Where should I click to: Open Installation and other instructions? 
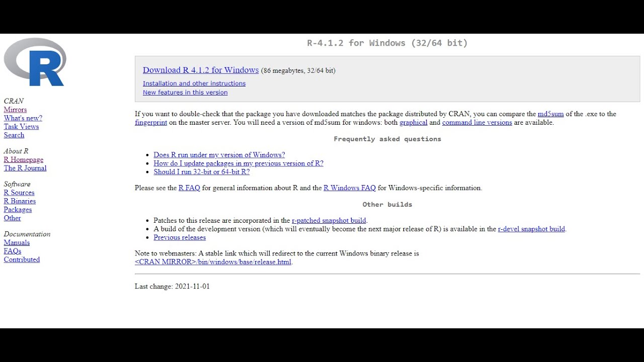[x=194, y=83]
